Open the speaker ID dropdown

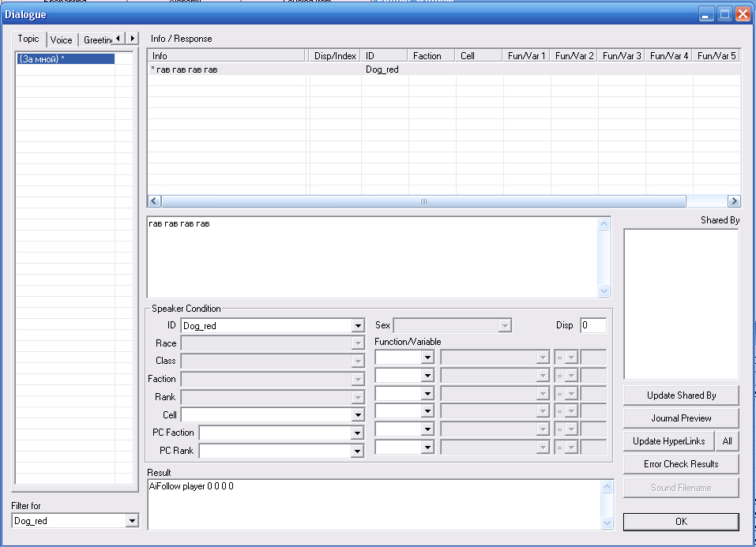click(x=358, y=326)
